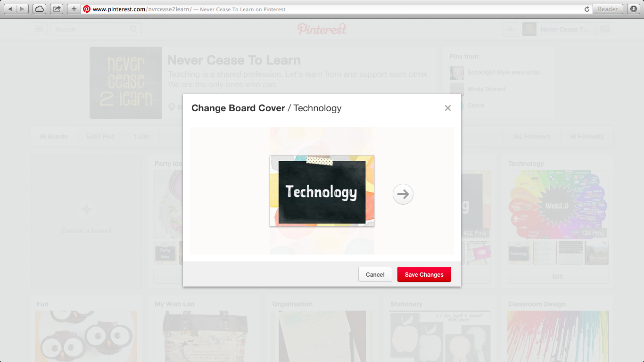Add a bookmark with the plus button
The height and width of the screenshot is (362, 644).
[x=74, y=9]
